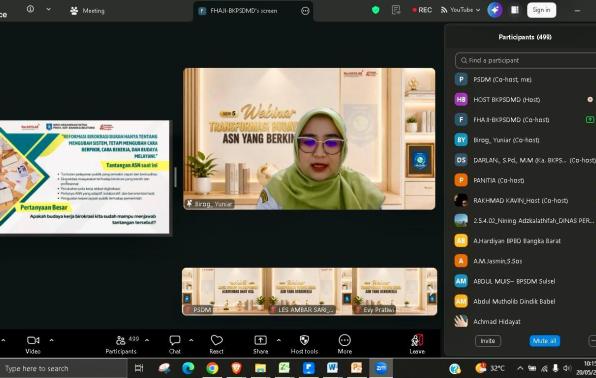Select Birog_Yuniar (Co-host) participant row
Image resolution: width=596 pixels, height=378 pixels.
point(525,140)
